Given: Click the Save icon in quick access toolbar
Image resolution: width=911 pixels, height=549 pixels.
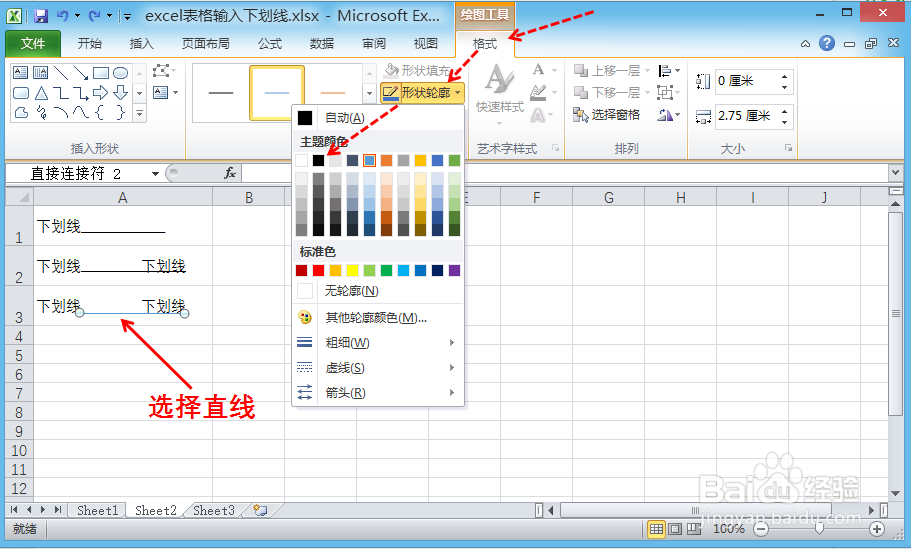Looking at the screenshot, I should [x=41, y=16].
